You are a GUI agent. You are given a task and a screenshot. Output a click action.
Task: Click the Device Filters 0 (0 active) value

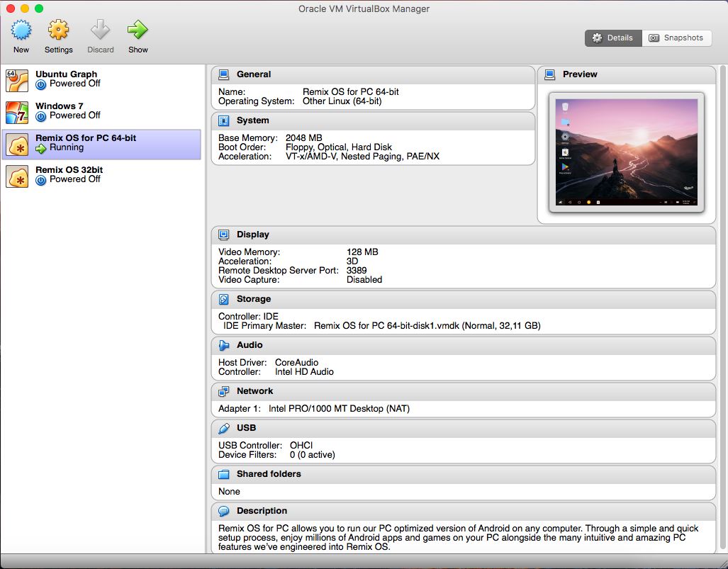312,455
